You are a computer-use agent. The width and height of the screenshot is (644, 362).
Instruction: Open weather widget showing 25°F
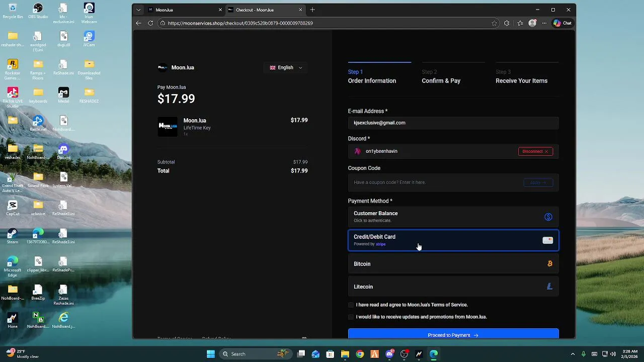point(21,354)
